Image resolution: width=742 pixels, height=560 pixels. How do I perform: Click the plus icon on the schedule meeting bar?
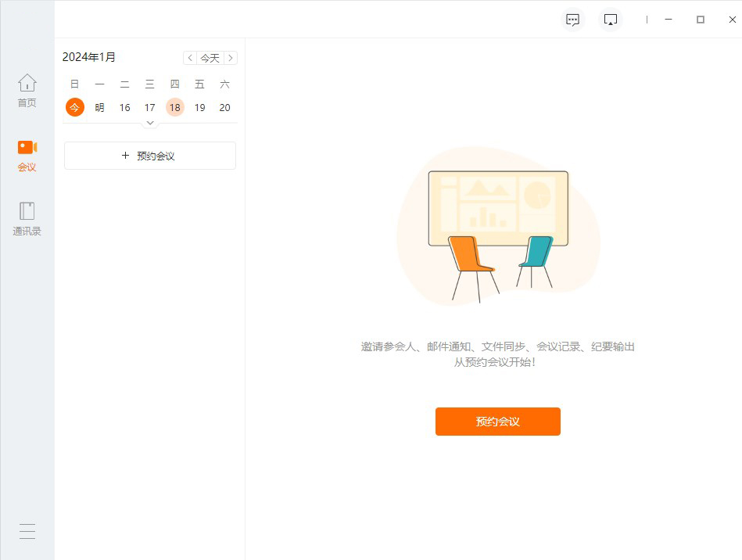tap(124, 156)
